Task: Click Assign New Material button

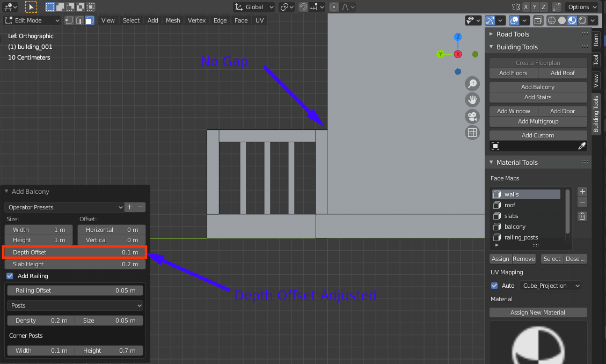Action: click(538, 312)
